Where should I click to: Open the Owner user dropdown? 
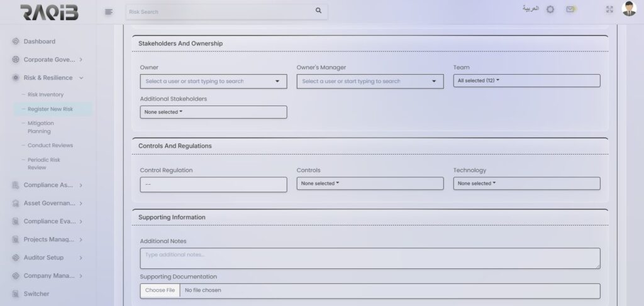pos(213,81)
